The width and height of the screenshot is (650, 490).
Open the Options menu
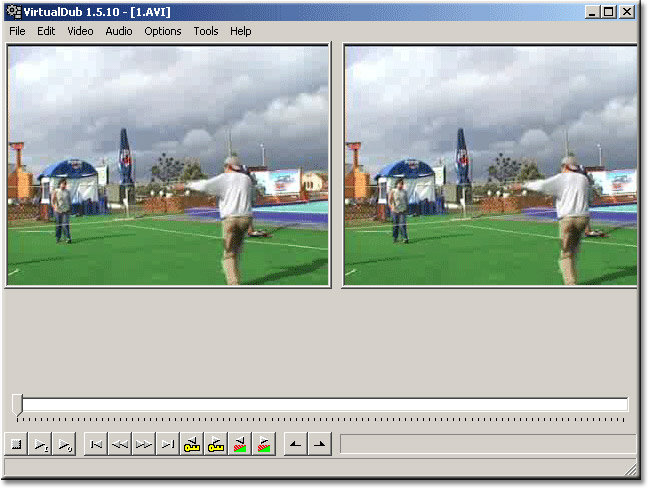(162, 31)
